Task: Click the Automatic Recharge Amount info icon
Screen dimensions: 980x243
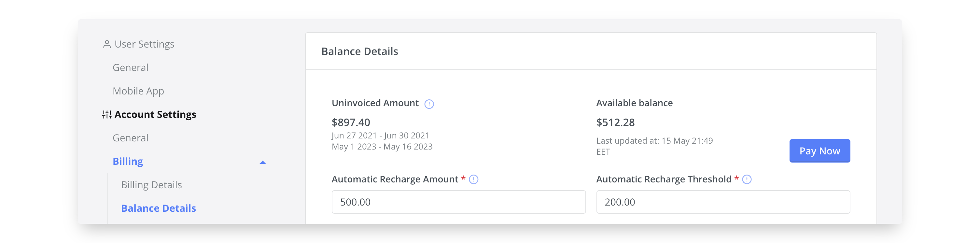Action: [x=473, y=179]
